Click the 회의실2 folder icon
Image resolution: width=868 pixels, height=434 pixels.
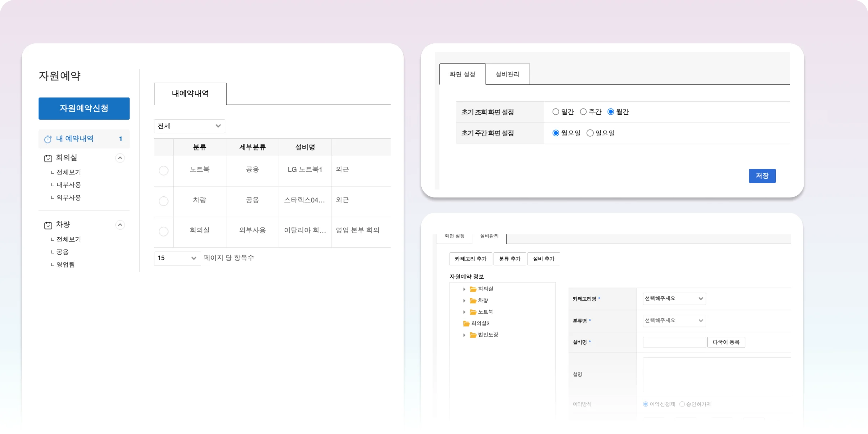(x=466, y=323)
